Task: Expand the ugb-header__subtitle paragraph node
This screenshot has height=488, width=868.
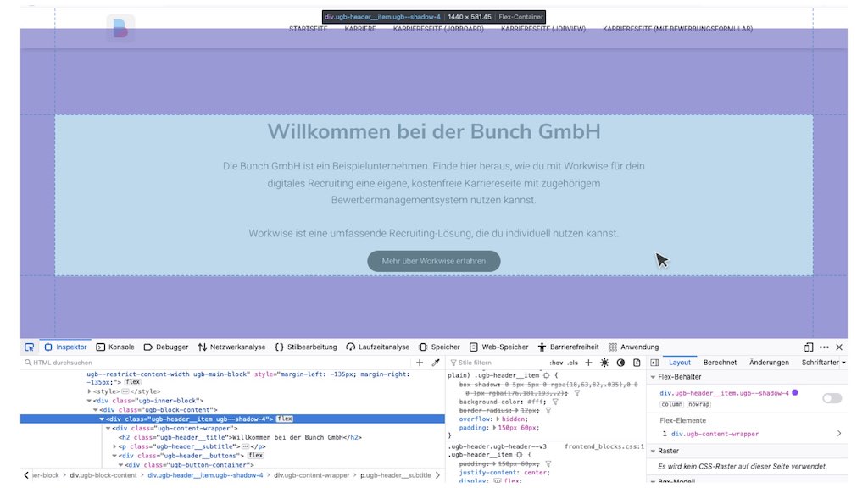Action: (114, 446)
